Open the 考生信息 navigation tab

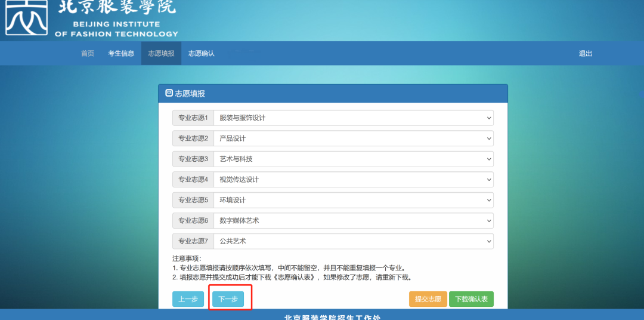[121, 54]
